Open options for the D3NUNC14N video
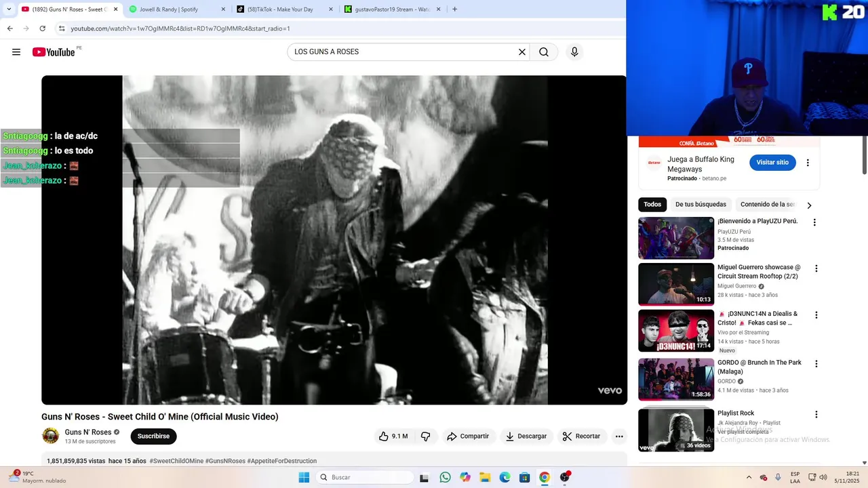This screenshot has height=488, width=868. point(816,315)
